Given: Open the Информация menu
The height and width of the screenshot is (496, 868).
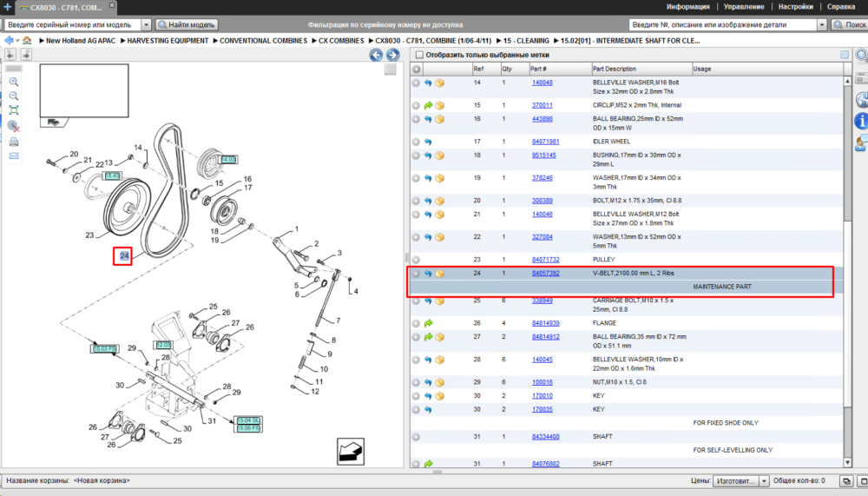Looking at the screenshot, I should (687, 7).
